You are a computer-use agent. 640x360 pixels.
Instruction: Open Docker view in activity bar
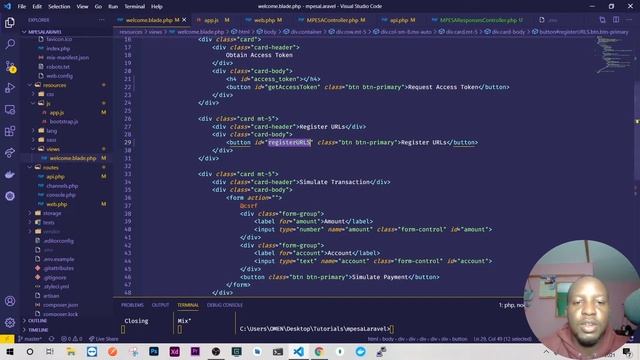[10, 174]
